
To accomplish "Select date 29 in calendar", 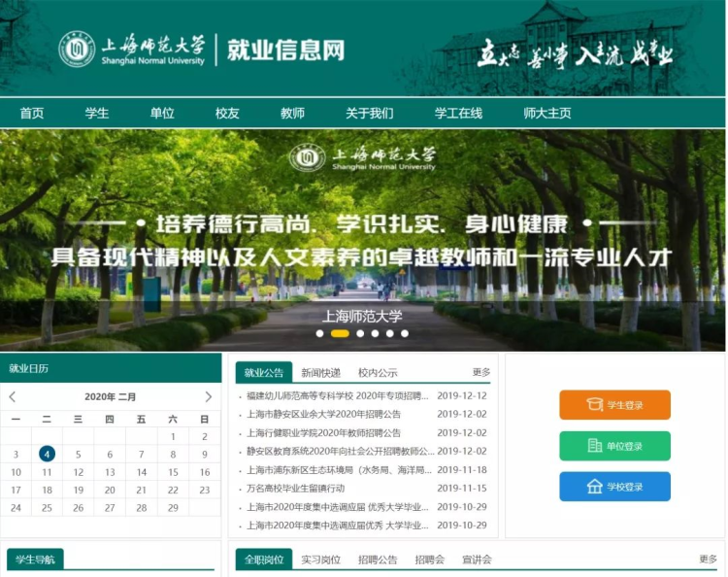I will [x=173, y=508].
